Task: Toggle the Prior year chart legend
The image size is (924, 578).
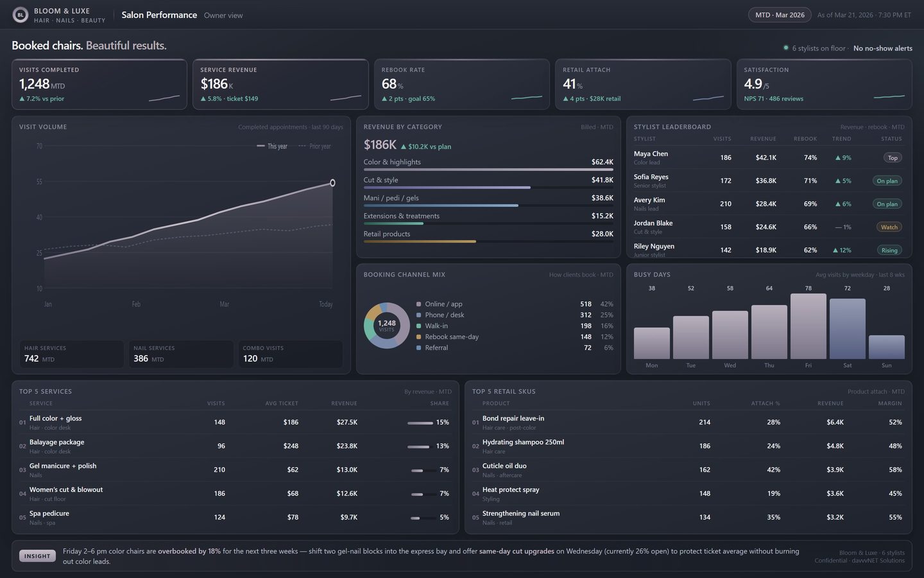Action: tap(315, 146)
